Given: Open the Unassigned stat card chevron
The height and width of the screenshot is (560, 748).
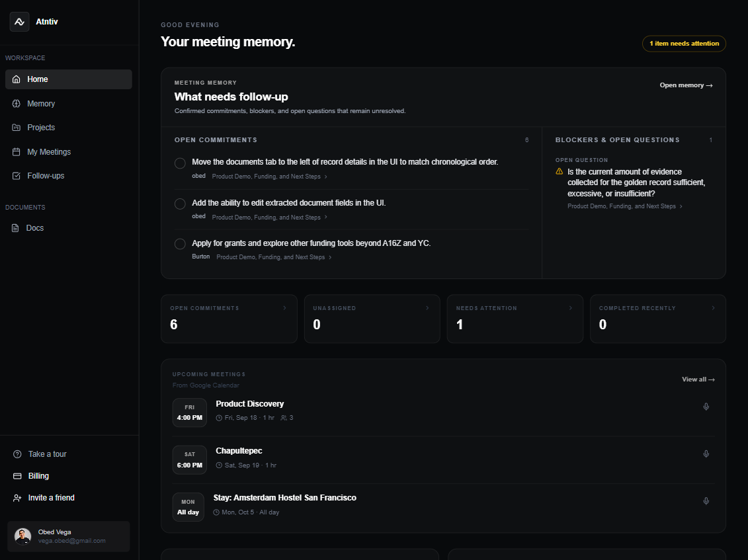Looking at the screenshot, I should click(x=427, y=308).
